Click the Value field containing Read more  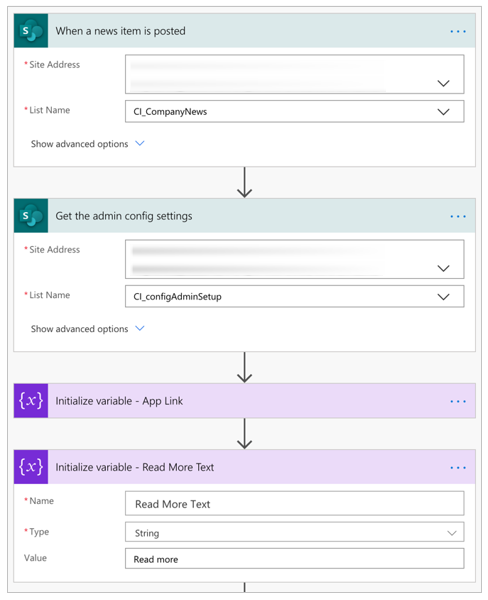pos(294,559)
